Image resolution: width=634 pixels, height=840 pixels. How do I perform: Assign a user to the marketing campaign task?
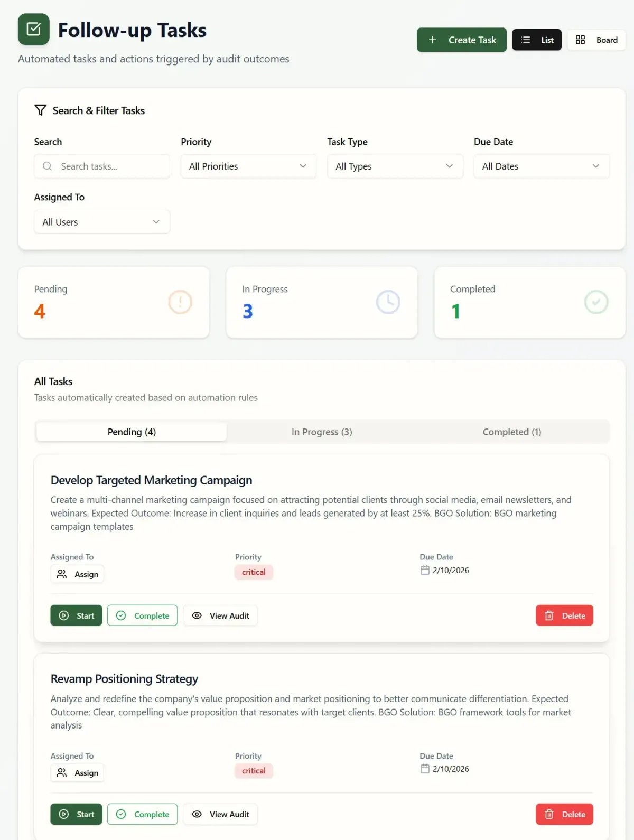tap(77, 574)
